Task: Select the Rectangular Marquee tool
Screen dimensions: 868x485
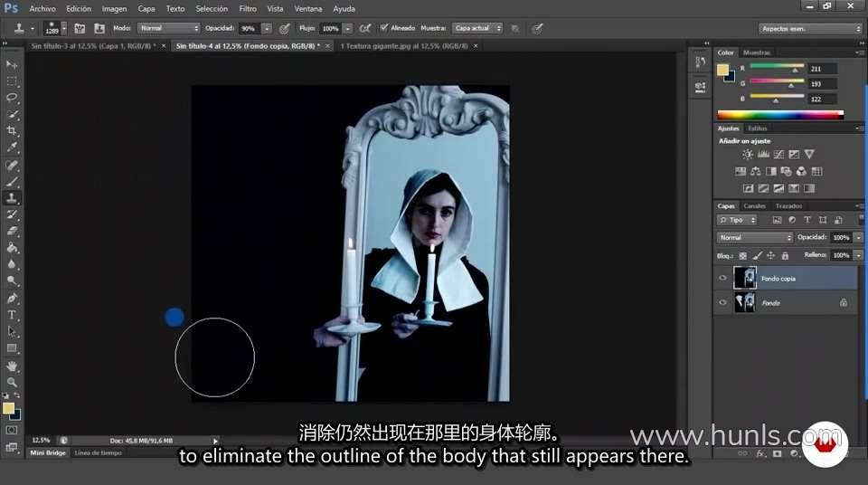Action: (x=12, y=81)
